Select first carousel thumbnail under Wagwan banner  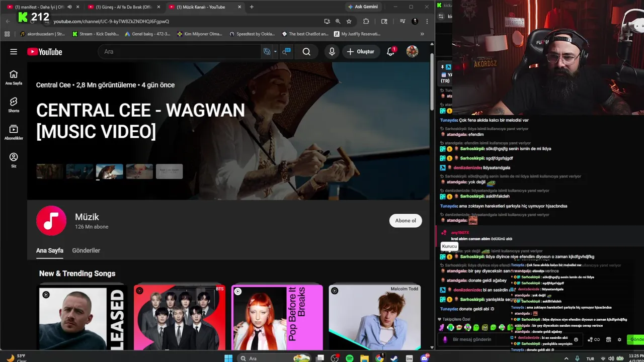point(50,171)
